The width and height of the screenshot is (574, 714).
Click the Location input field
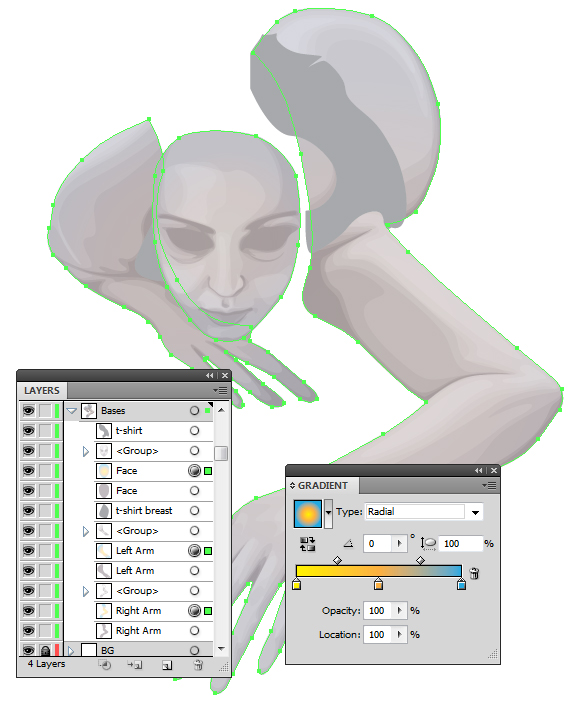click(379, 634)
